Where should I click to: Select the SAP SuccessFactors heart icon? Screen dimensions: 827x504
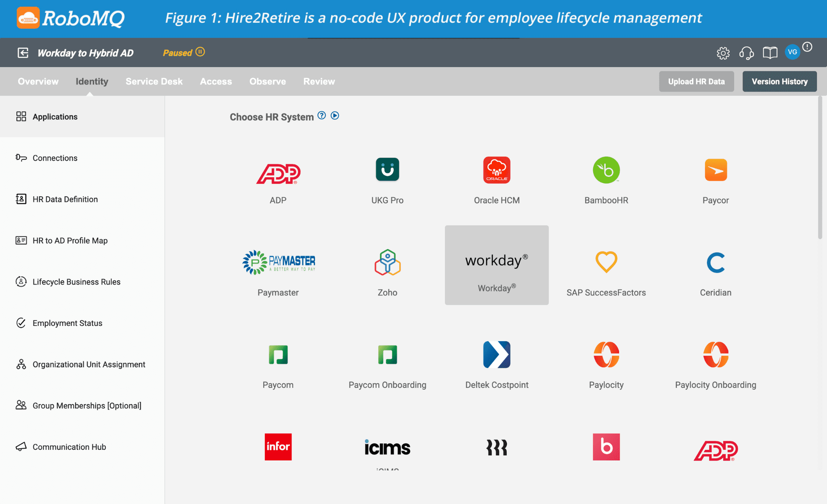pos(606,262)
